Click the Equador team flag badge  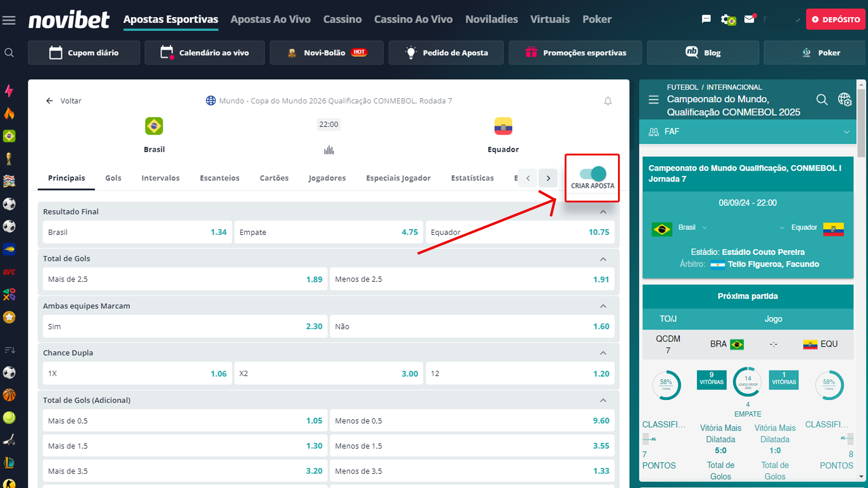coord(503,126)
